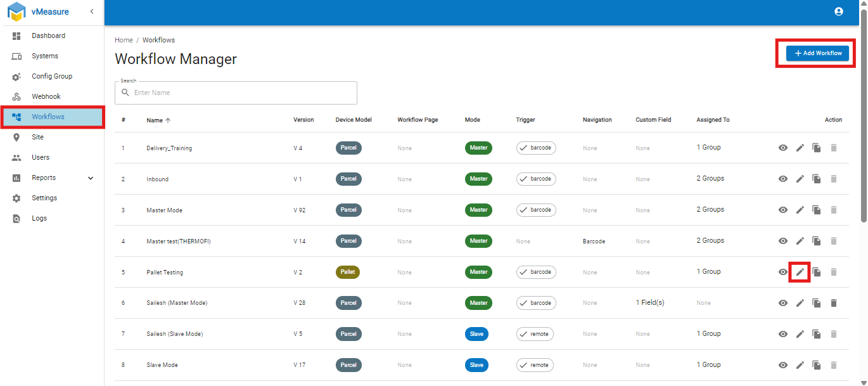Duplicate the Inbound workflow copy icon
Screen dimensions: 868x386
pos(817,179)
